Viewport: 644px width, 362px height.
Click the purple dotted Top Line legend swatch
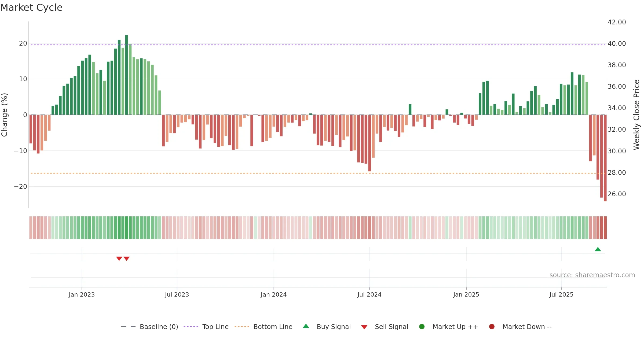pos(191,327)
